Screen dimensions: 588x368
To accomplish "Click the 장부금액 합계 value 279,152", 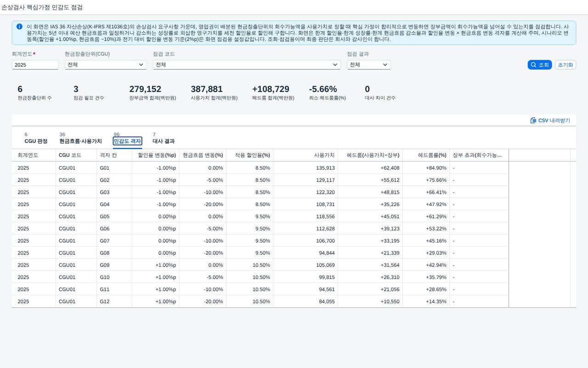I will pos(145,89).
